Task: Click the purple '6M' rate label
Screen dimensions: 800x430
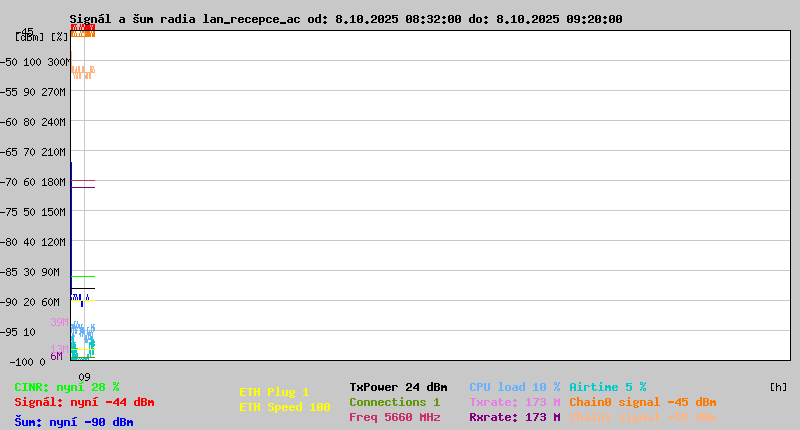Action: click(56, 356)
